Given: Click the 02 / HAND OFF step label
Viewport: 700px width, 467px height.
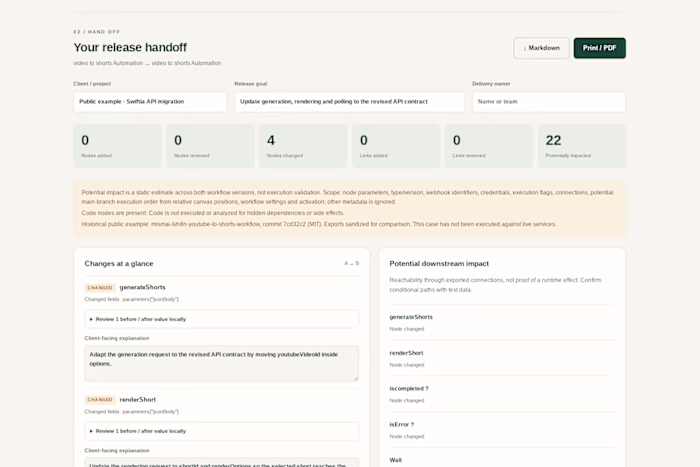Looking at the screenshot, I should click(96, 32).
